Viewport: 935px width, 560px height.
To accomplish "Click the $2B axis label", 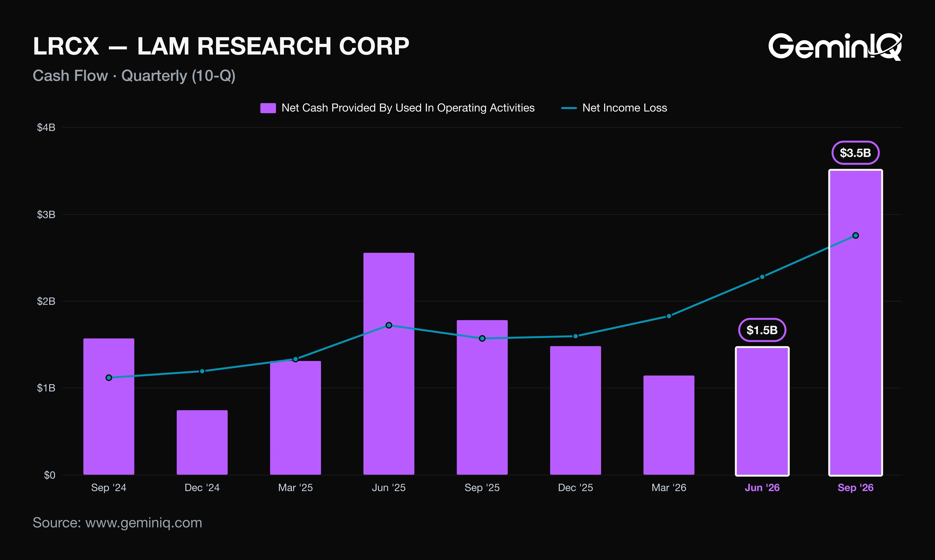I will click(x=46, y=301).
